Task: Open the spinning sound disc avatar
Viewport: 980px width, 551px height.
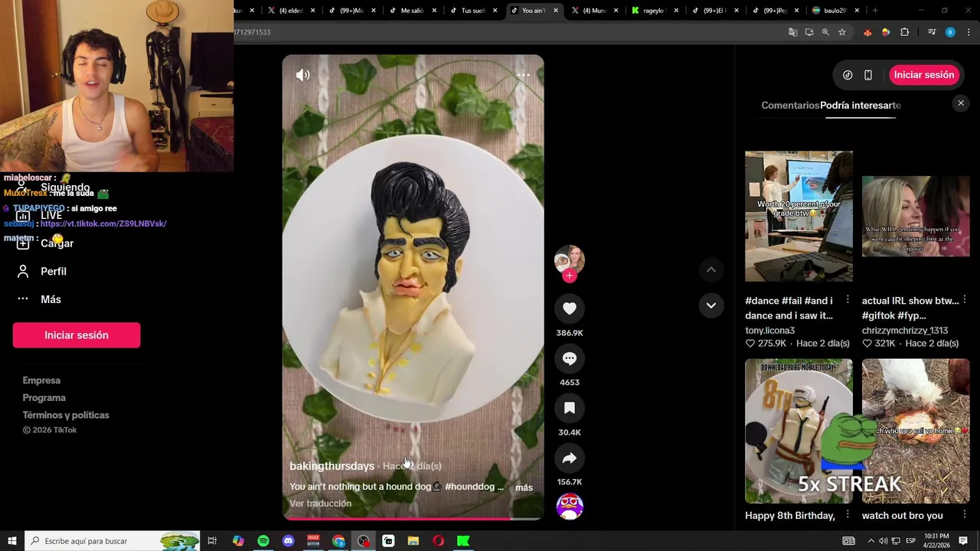Action: point(570,507)
